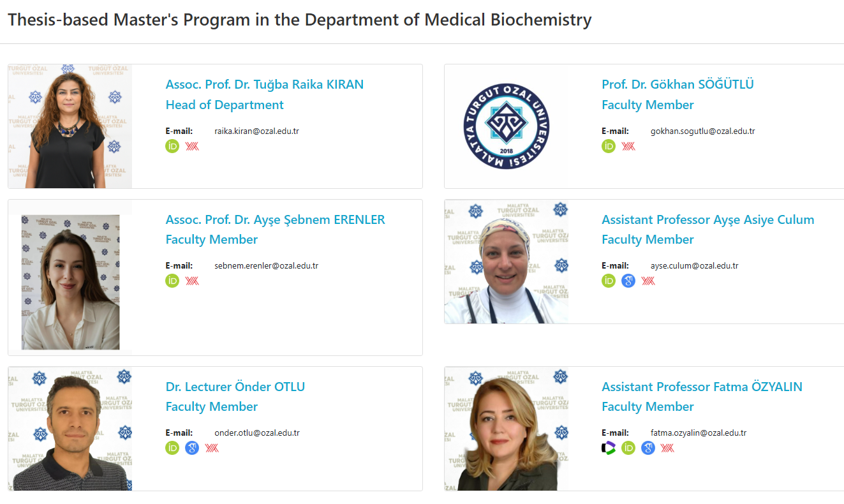Click the Turgut Özal University logo image

pyautogui.click(x=507, y=126)
